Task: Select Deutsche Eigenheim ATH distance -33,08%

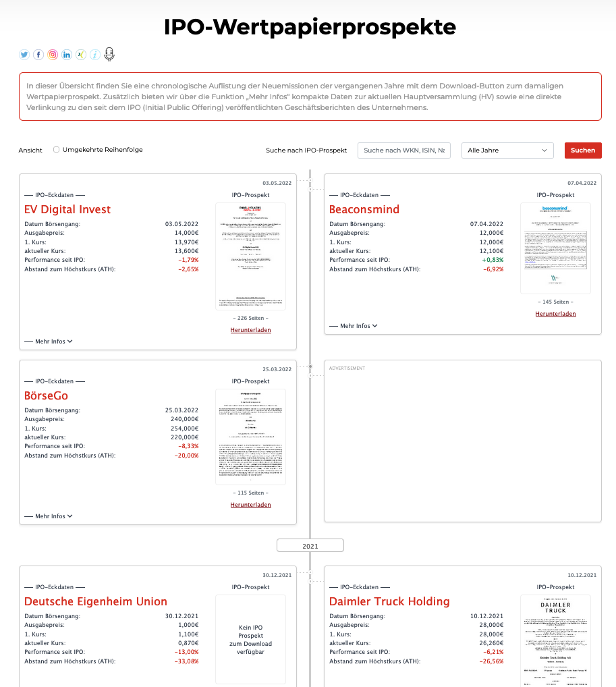Action: [187, 661]
